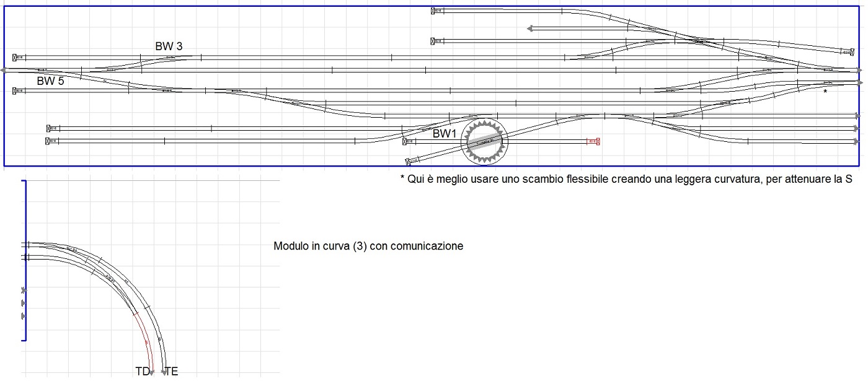Click the BW 3 label
This screenshot has height=381, width=868.
tap(169, 46)
